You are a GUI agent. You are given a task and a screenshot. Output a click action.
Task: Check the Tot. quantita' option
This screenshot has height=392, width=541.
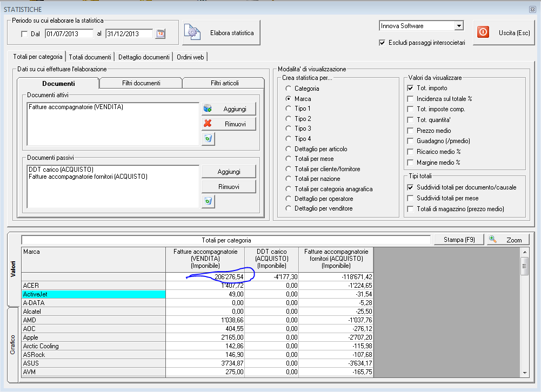tap(410, 120)
